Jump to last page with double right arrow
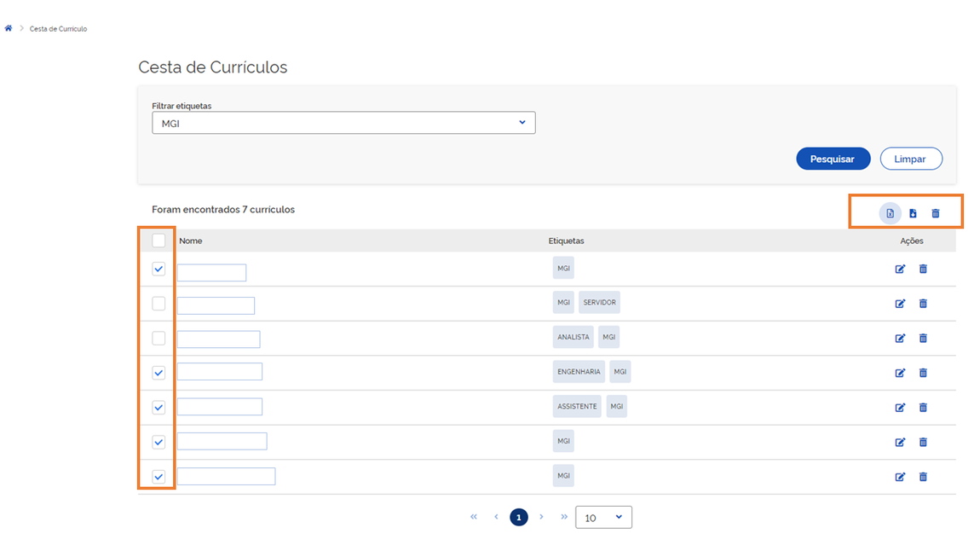 [563, 517]
